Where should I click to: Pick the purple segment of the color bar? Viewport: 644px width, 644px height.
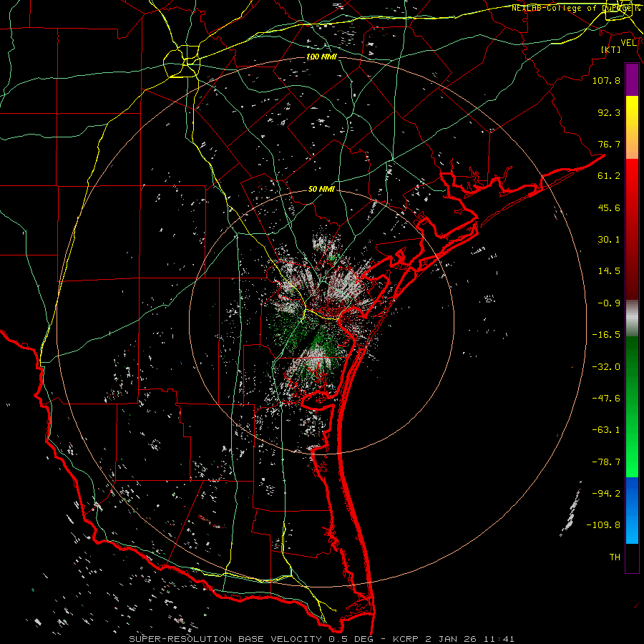click(632, 79)
